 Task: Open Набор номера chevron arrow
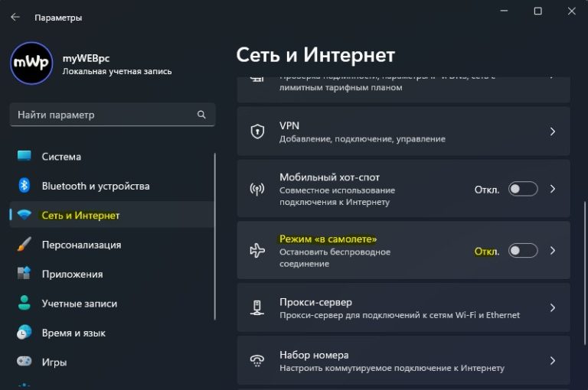point(553,361)
